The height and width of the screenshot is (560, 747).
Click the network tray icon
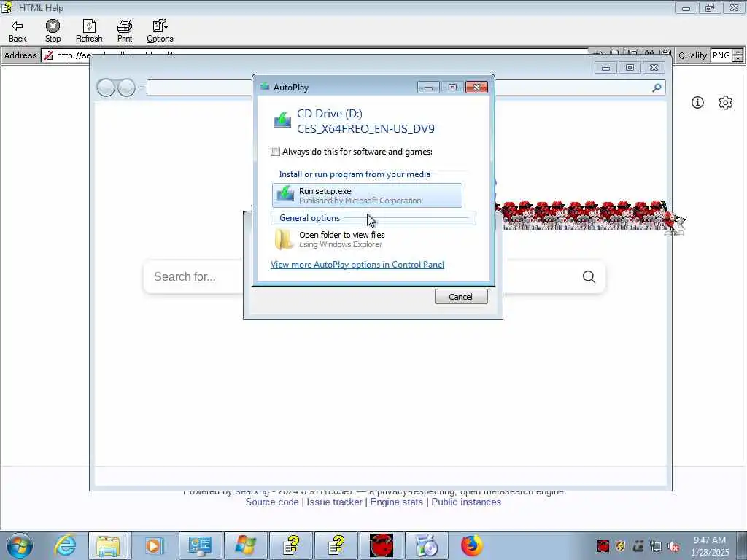656,546
